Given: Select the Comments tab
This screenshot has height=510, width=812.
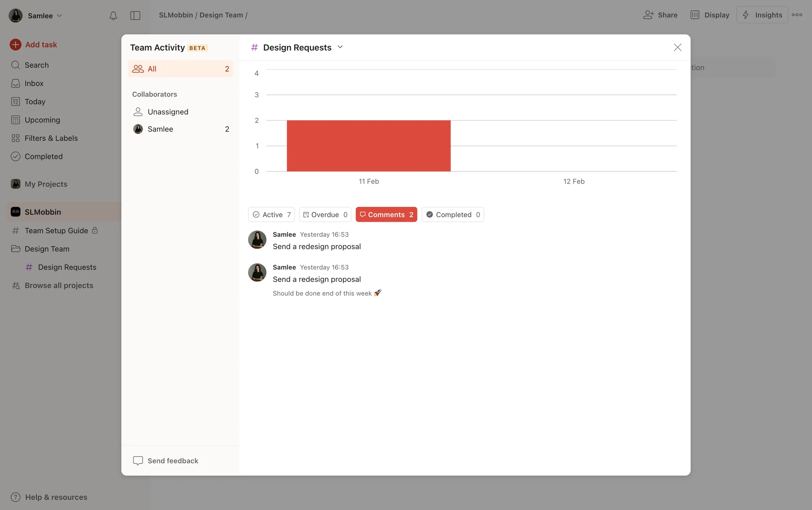Looking at the screenshot, I should 386,215.
